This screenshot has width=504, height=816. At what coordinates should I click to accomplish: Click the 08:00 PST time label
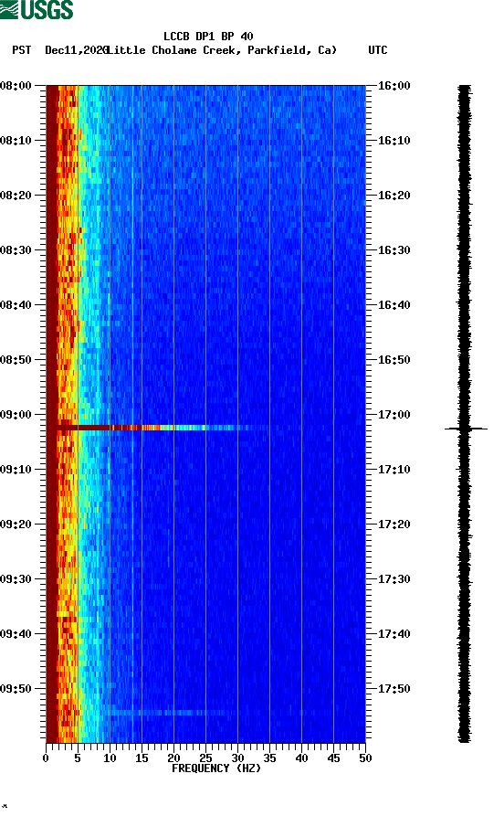(16, 85)
